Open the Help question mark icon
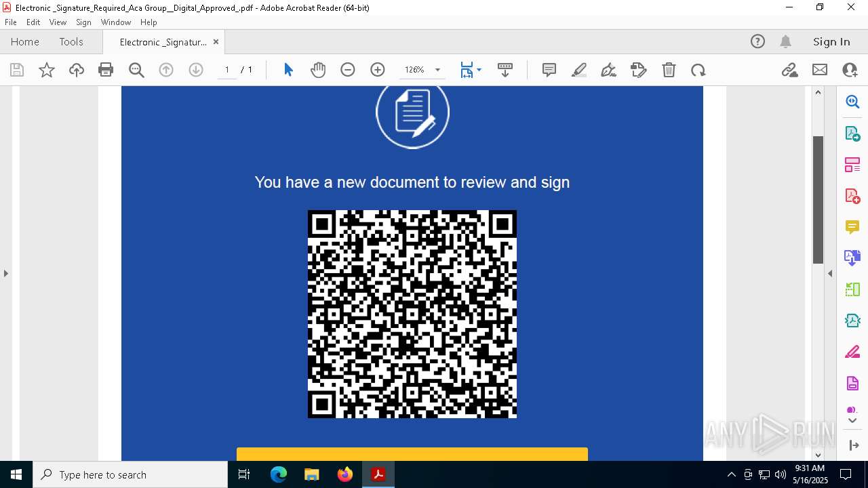The image size is (868, 488). [x=757, y=41]
